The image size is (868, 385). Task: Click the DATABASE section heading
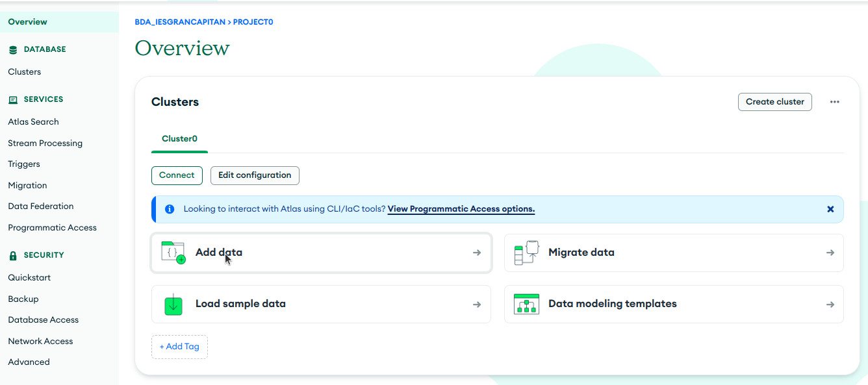tap(45, 49)
